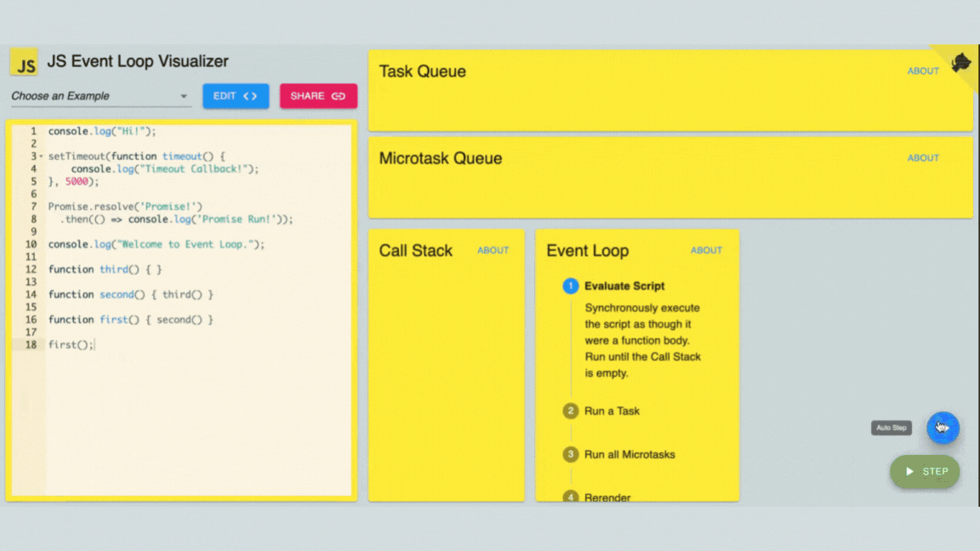Select step 1 Evaluate Script circle
Image resolution: width=980 pixels, height=551 pixels.
click(x=570, y=286)
